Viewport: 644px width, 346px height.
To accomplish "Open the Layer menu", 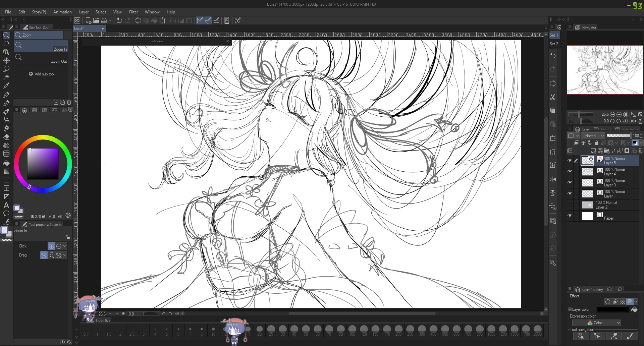I will coord(84,12).
